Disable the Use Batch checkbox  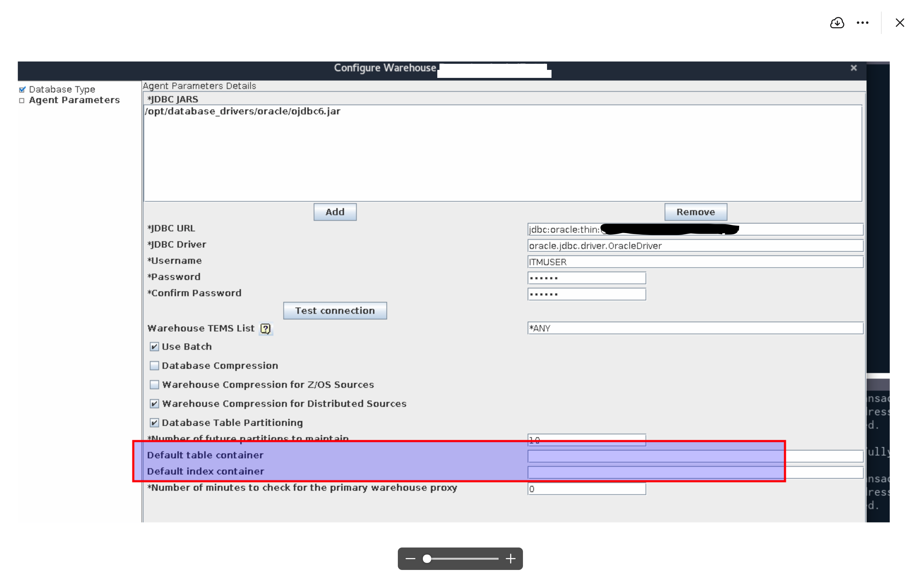pos(154,347)
